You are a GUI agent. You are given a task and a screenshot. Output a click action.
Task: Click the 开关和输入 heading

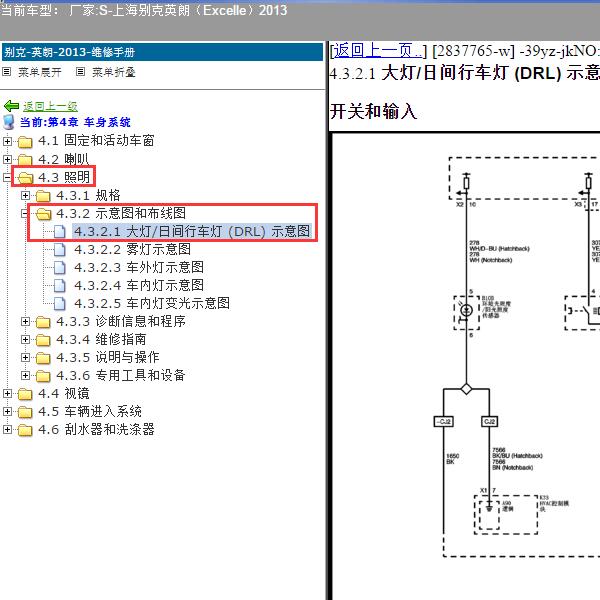click(373, 111)
